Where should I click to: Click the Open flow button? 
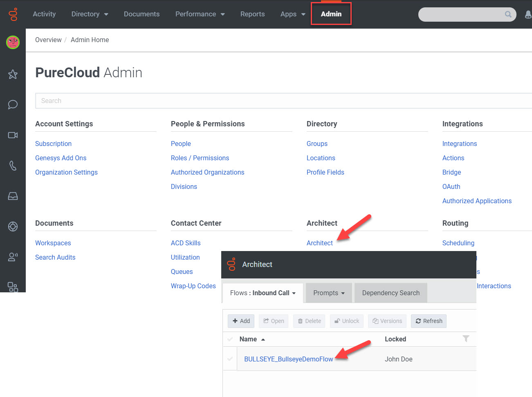click(x=274, y=321)
